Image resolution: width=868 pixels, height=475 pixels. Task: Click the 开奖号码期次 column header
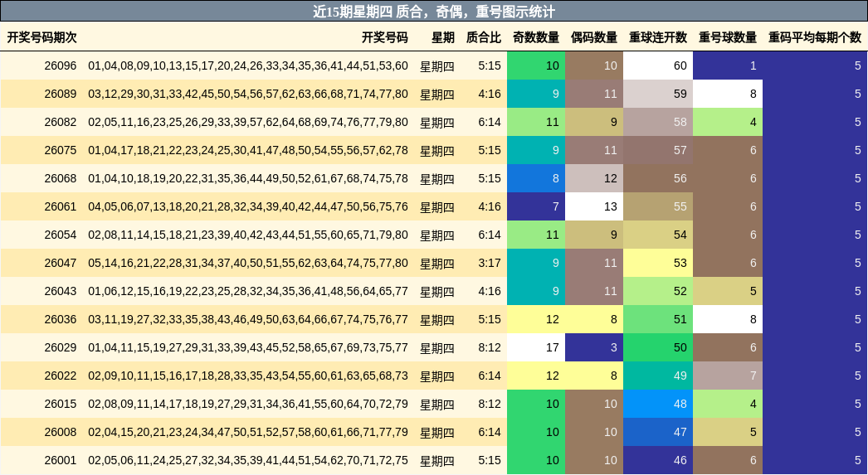click(x=41, y=37)
